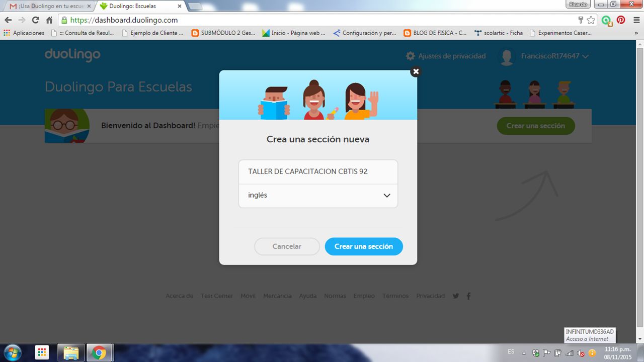Close the new section dialog with X
This screenshot has width=644, height=362.
click(x=416, y=71)
